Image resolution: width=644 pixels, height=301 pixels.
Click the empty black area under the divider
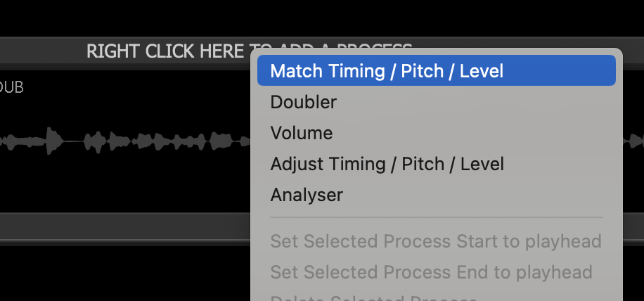pyautogui.click(x=125, y=273)
